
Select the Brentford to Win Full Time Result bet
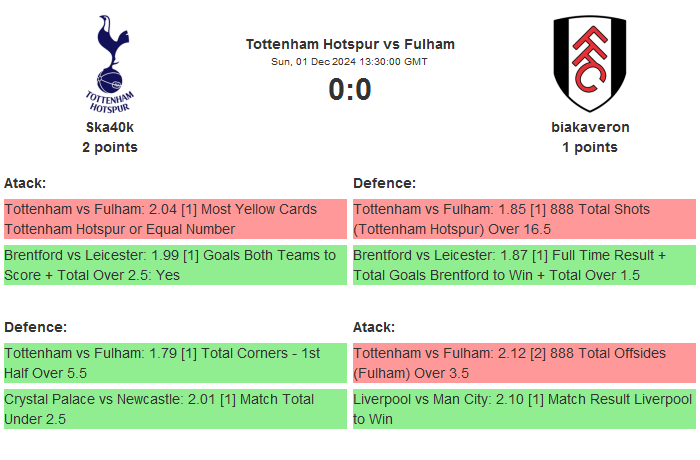[x=524, y=265]
